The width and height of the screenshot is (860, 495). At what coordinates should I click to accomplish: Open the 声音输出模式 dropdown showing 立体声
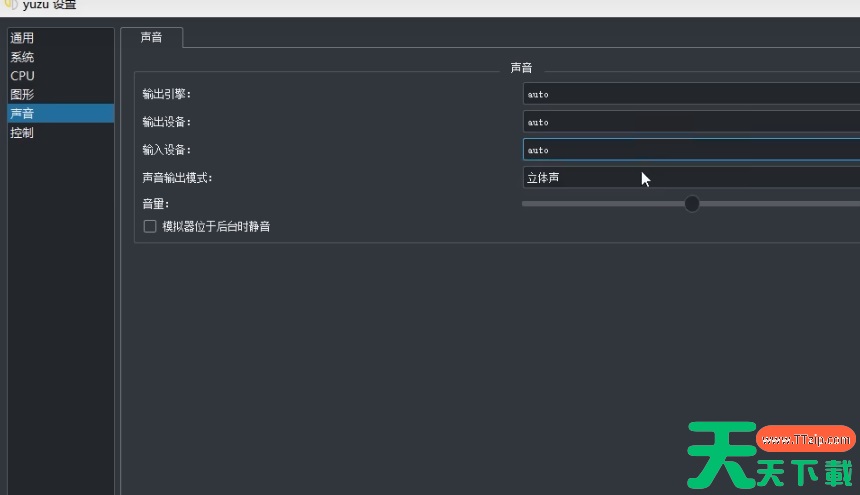point(691,178)
